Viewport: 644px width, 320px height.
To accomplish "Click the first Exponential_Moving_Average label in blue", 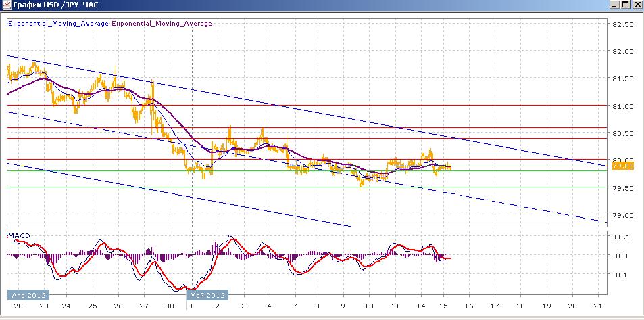I will pos(58,24).
